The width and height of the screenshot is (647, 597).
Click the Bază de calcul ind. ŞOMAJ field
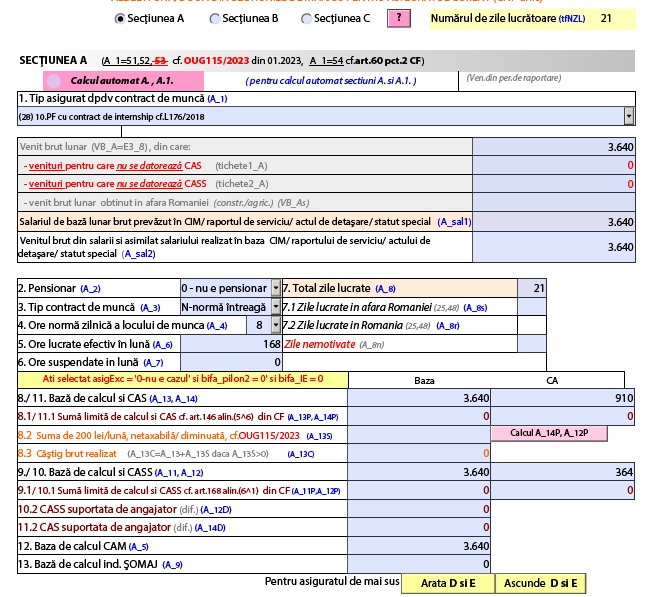(419, 564)
